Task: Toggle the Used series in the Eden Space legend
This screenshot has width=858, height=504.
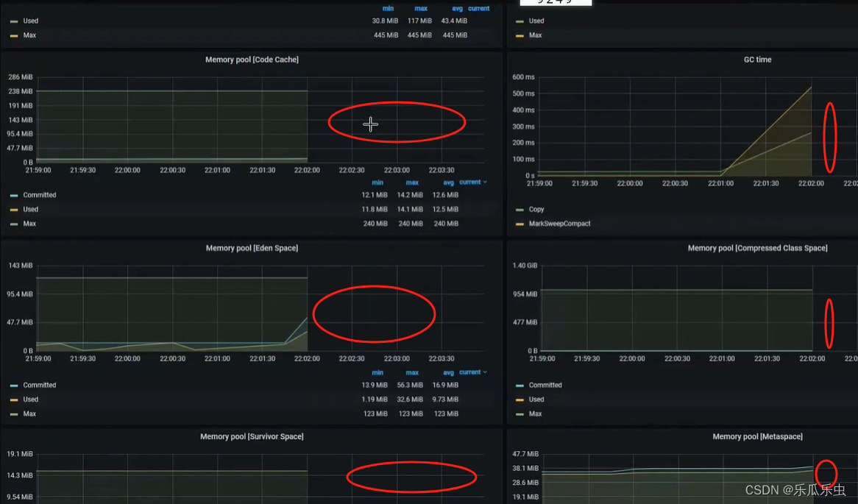Action: [31, 399]
